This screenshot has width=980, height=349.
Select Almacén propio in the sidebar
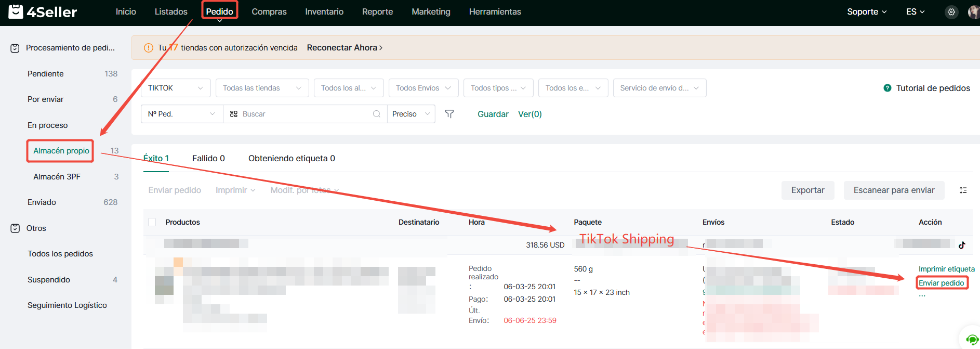tap(61, 151)
